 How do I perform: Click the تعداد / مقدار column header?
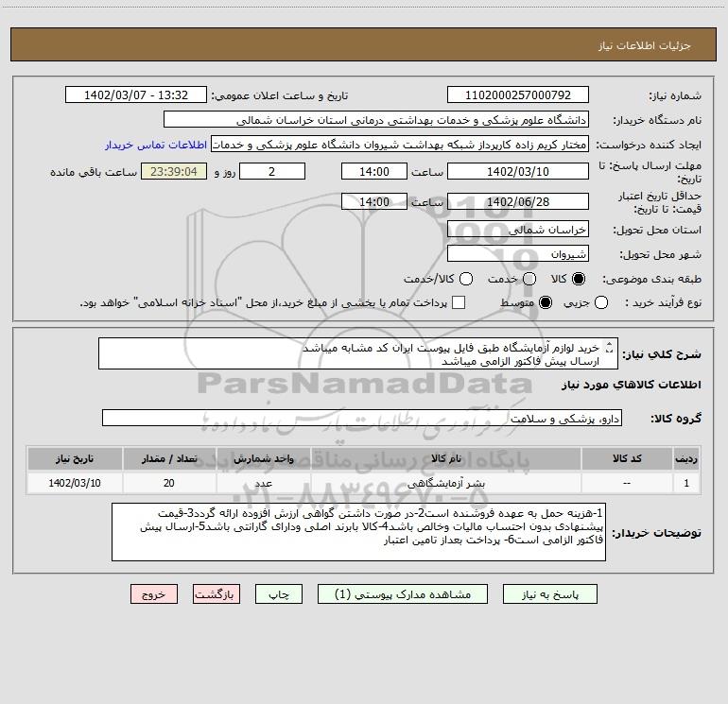[x=169, y=459]
